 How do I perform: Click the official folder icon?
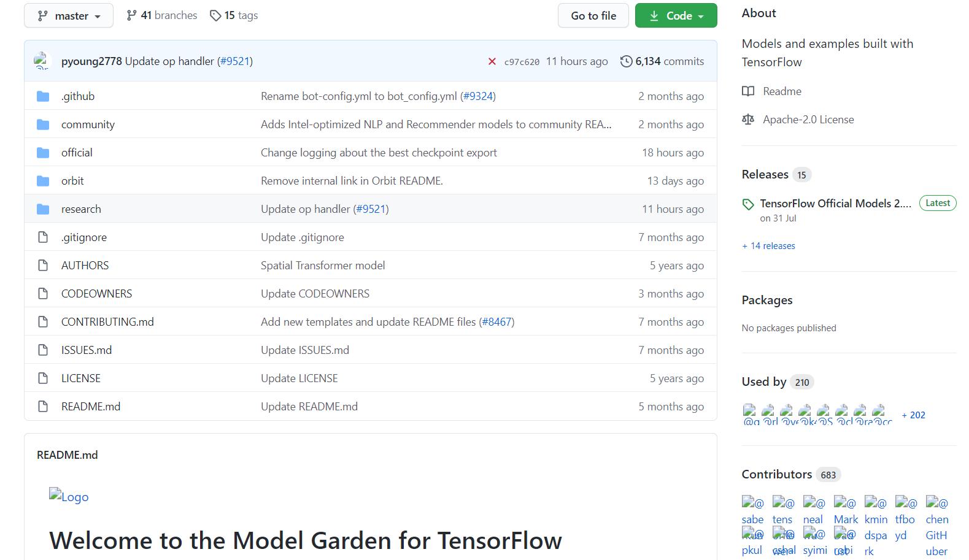coord(43,153)
